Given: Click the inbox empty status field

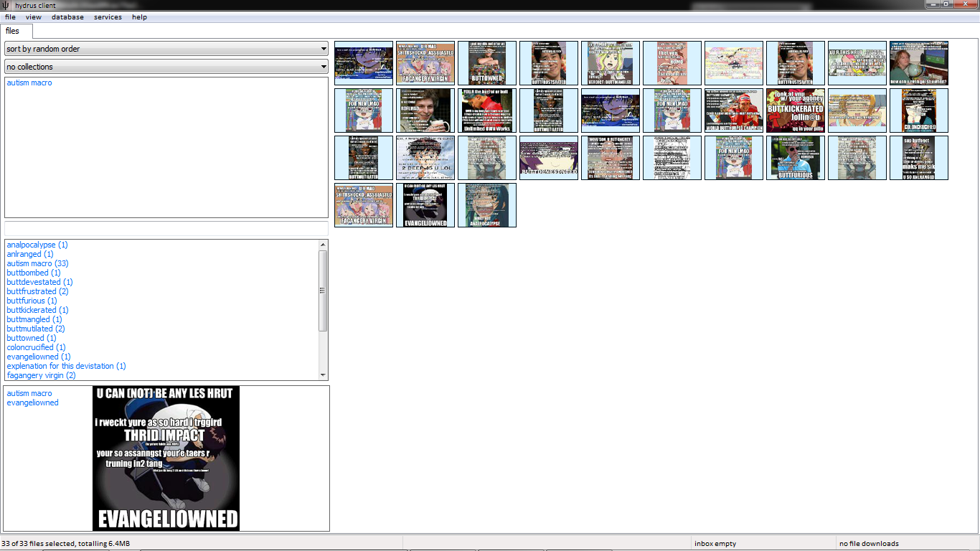Looking at the screenshot, I should tap(763, 544).
